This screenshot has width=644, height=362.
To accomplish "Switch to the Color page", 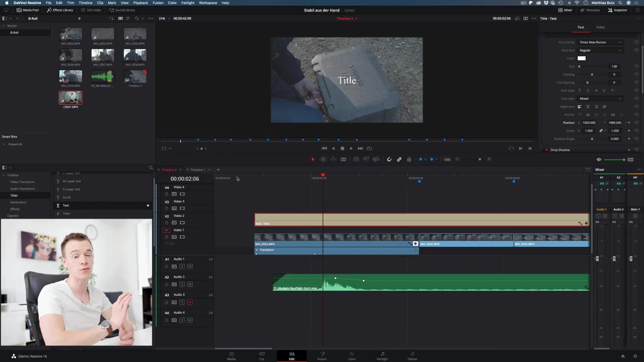I will [x=352, y=356].
